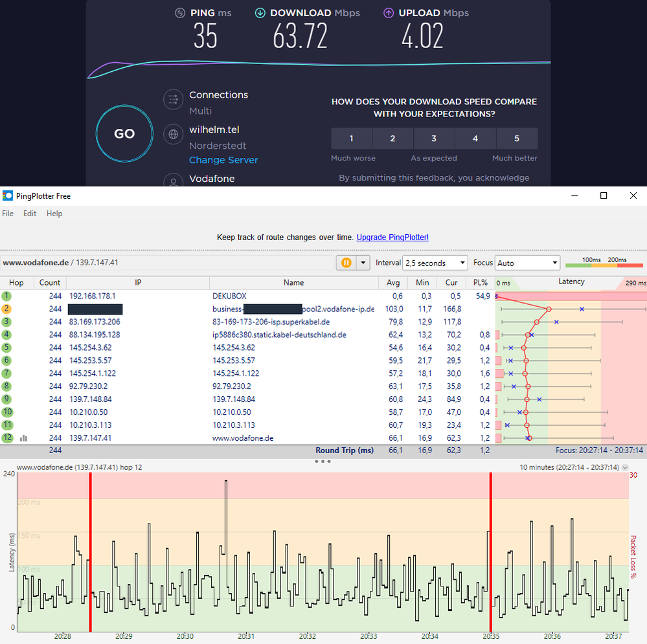Sort by the Hop column header
The image size is (647, 644).
pyautogui.click(x=16, y=282)
